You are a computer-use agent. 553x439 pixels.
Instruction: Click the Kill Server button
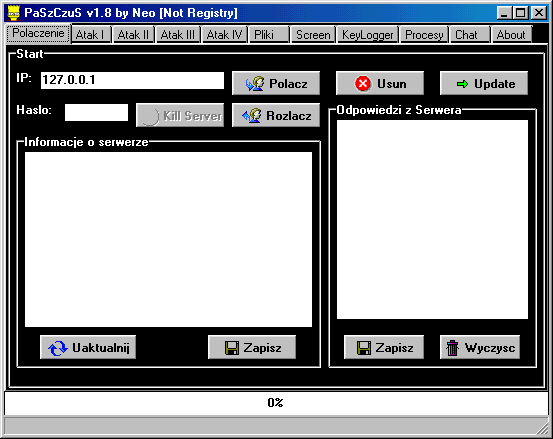point(180,115)
